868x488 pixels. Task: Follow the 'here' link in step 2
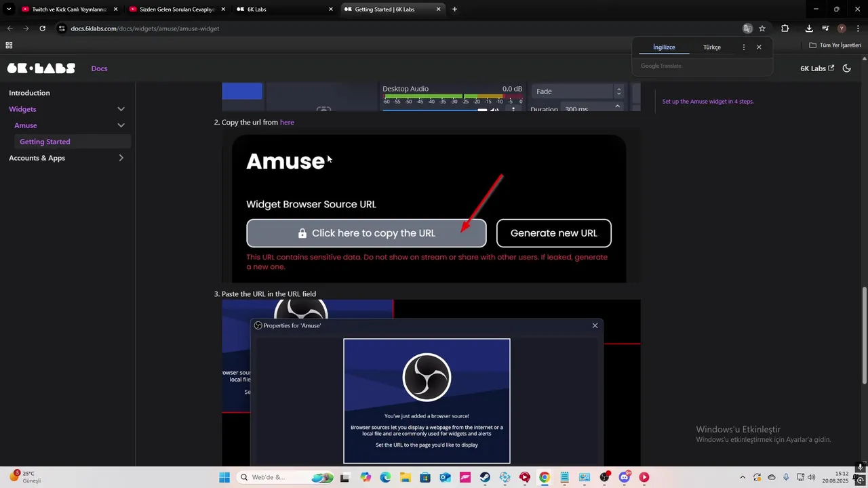tap(287, 123)
